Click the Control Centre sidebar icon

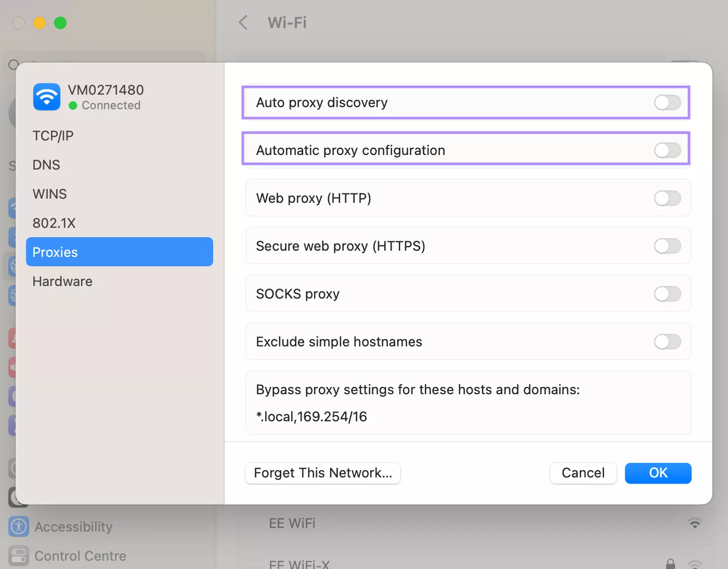point(18,555)
